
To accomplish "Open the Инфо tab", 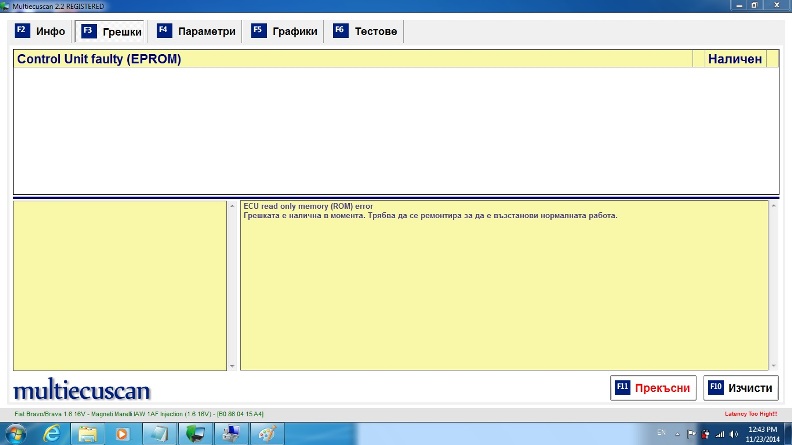I will coord(41,31).
